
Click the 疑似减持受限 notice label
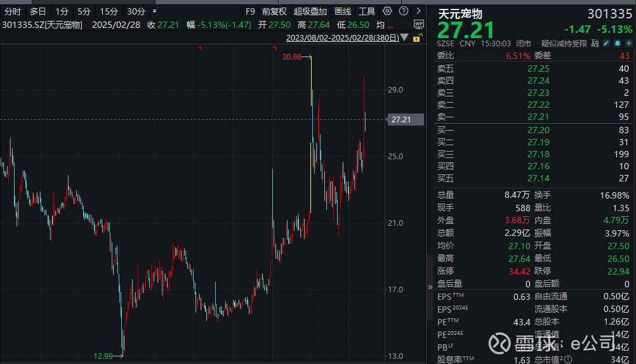pos(564,43)
